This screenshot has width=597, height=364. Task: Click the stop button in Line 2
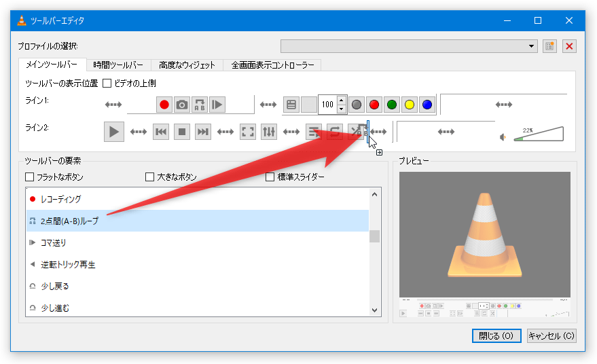(x=182, y=132)
